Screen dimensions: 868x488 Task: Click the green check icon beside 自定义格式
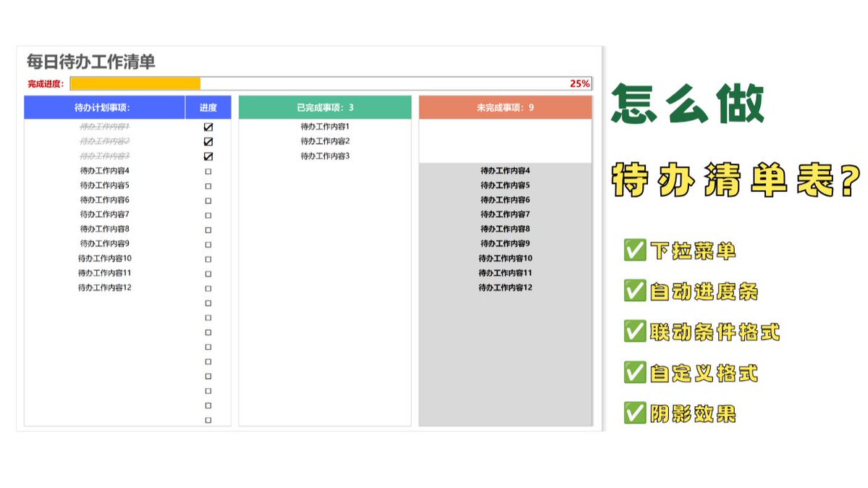pyautogui.click(x=634, y=372)
